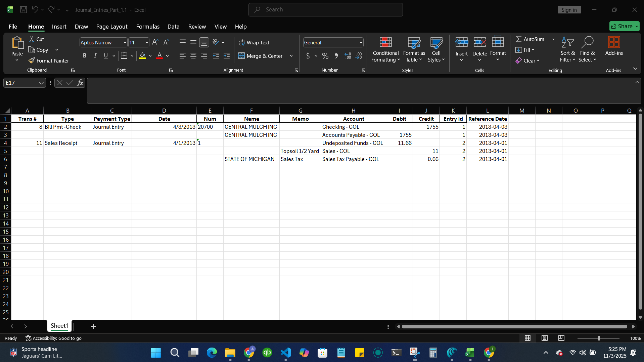Click the Conditional Formatting icon
The width and height of the screenshot is (644, 362).
pyautogui.click(x=385, y=43)
